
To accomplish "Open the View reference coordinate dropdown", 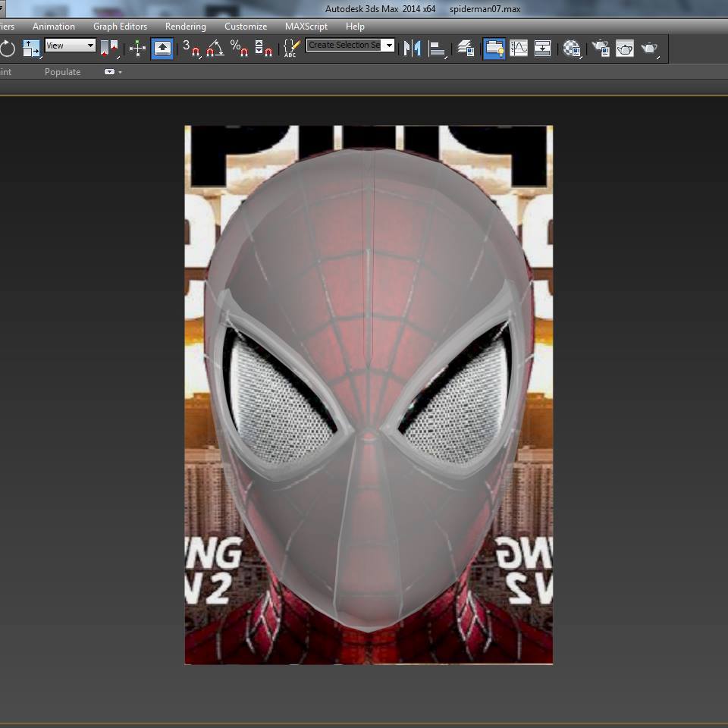I will click(x=70, y=45).
